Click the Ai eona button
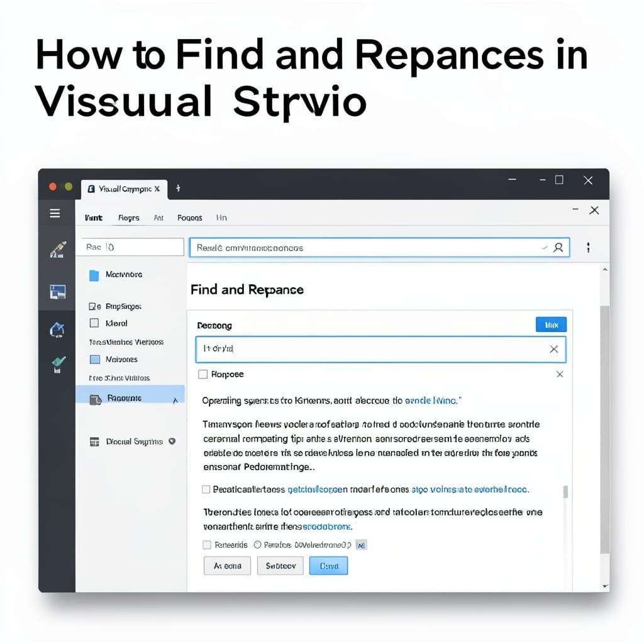 coord(227,566)
